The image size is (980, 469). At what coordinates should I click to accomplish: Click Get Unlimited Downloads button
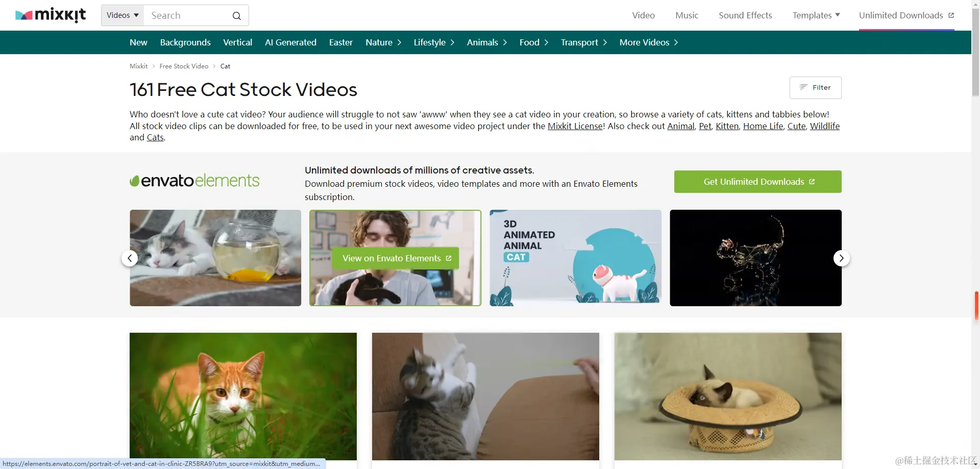(x=757, y=182)
